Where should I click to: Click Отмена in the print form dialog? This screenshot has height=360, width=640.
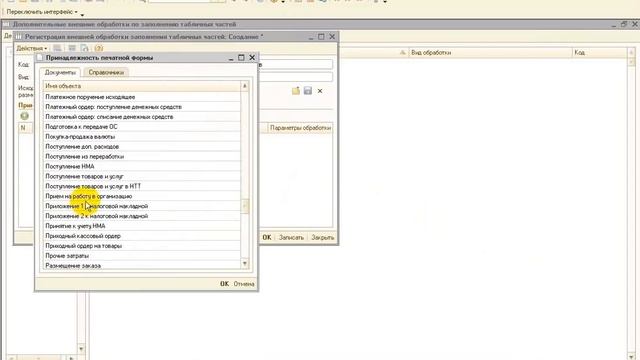(244, 284)
